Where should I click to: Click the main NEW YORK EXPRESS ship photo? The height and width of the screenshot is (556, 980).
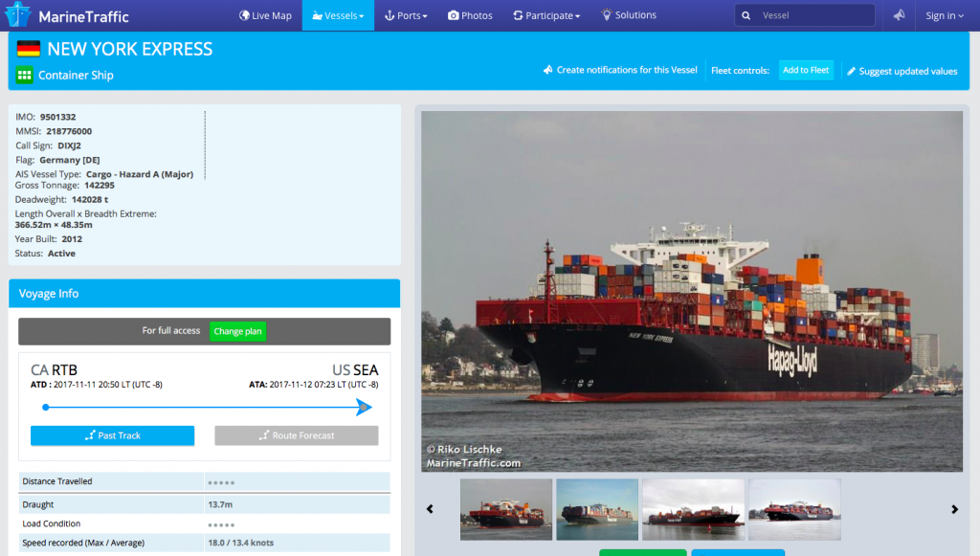pos(692,291)
